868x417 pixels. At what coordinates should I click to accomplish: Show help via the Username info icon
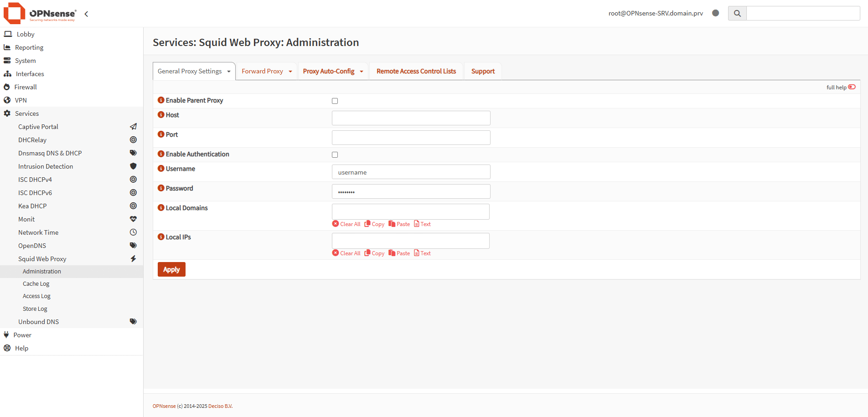pyautogui.click(x=161, y=169)
